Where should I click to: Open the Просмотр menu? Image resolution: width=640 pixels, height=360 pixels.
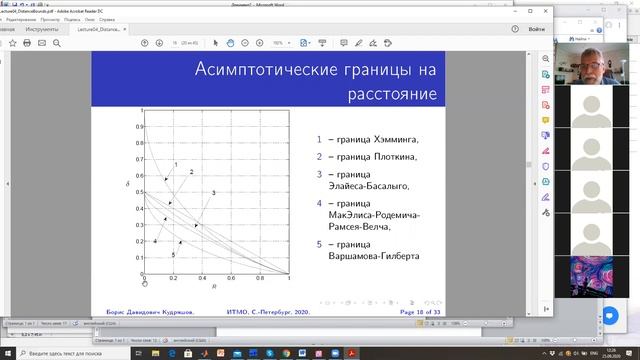tap(50, 19)
